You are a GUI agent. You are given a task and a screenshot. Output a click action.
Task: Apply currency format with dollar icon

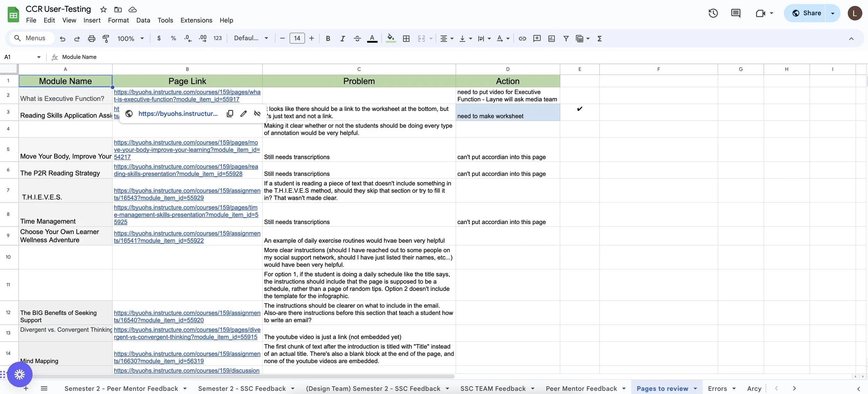159,38
